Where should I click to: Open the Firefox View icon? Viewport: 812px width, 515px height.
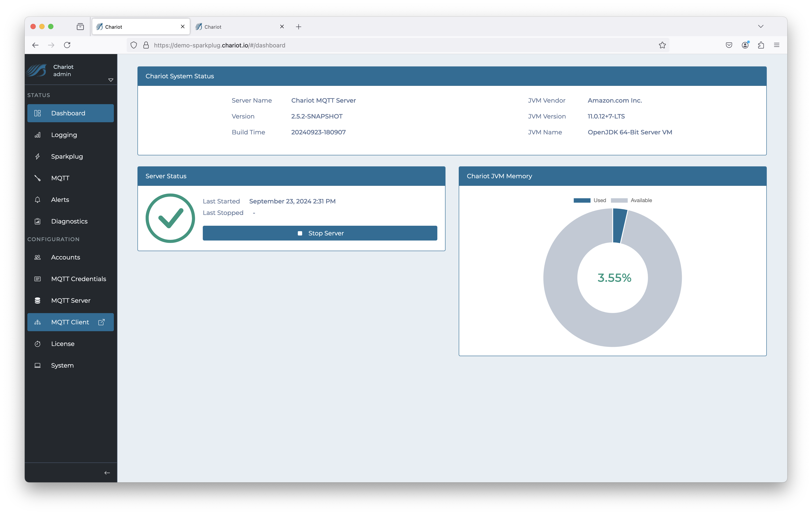80,27
